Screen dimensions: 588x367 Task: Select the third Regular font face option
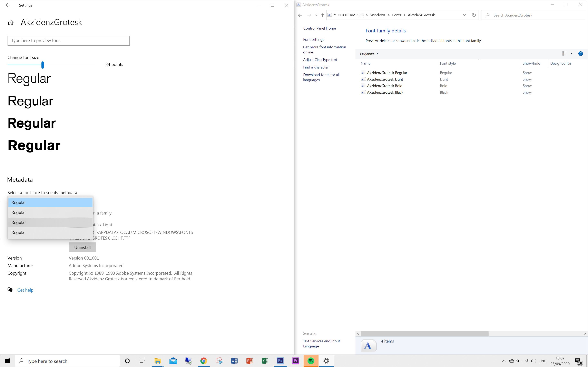pos(50,222)
